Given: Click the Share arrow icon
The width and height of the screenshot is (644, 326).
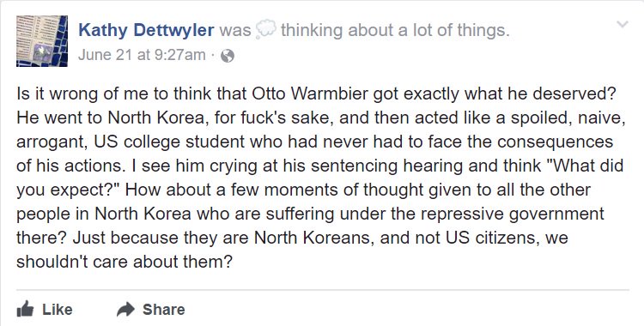Looking at the screenshot, I should coord(125,309).
